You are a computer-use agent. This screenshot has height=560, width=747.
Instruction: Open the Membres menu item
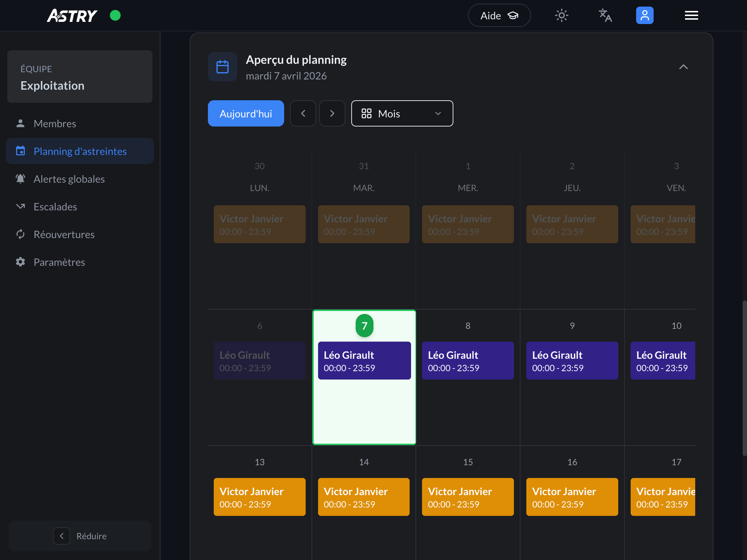tap(55, 124)
